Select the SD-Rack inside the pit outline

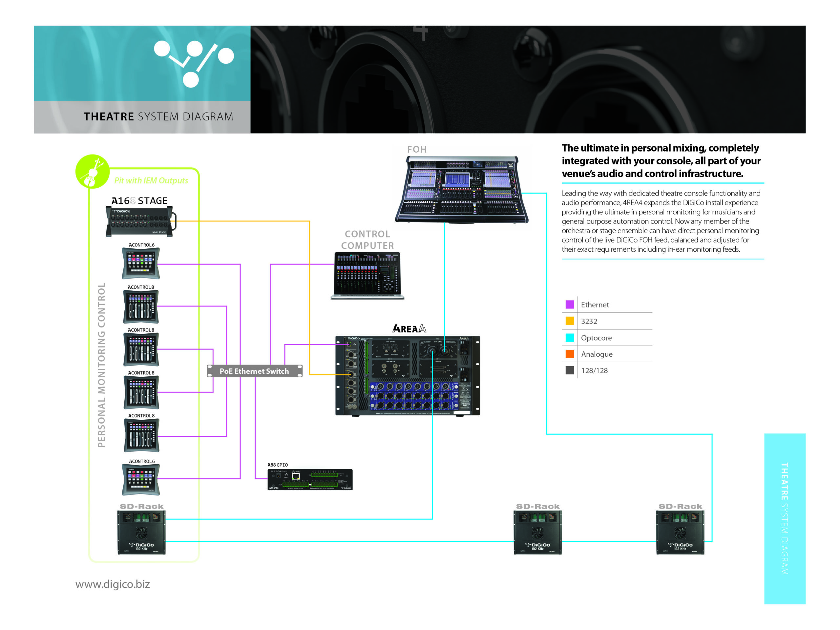tap(141, 533)
